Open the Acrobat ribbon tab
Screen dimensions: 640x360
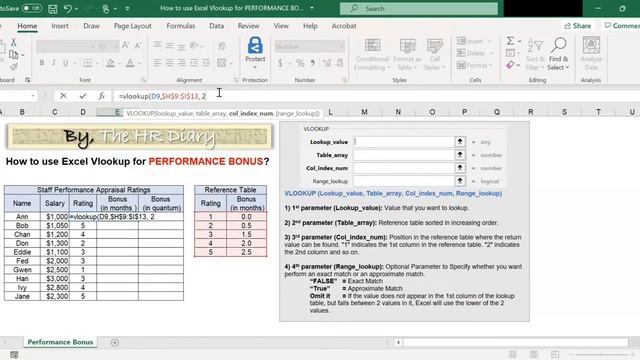click(344, 26)
